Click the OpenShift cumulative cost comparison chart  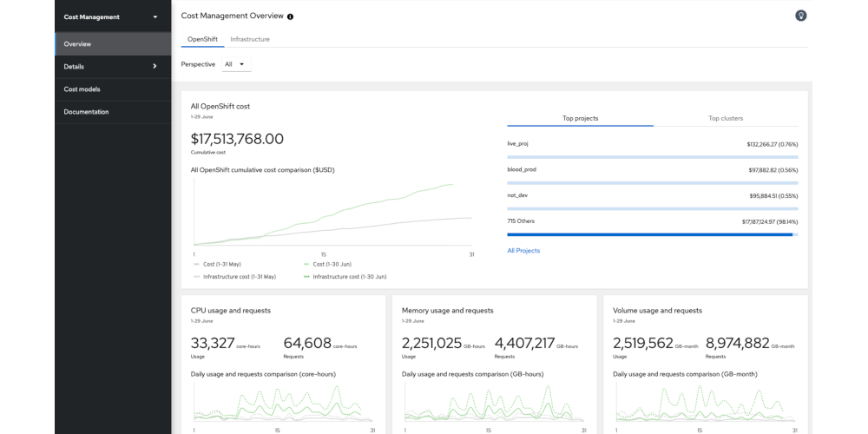point(332,213)
